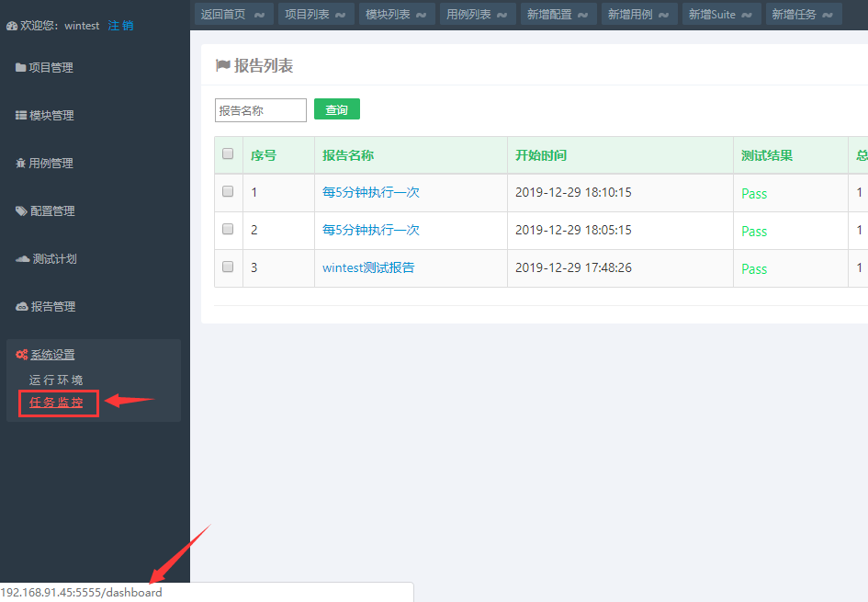Click the list icon beside 模块管理

[21, 116]
